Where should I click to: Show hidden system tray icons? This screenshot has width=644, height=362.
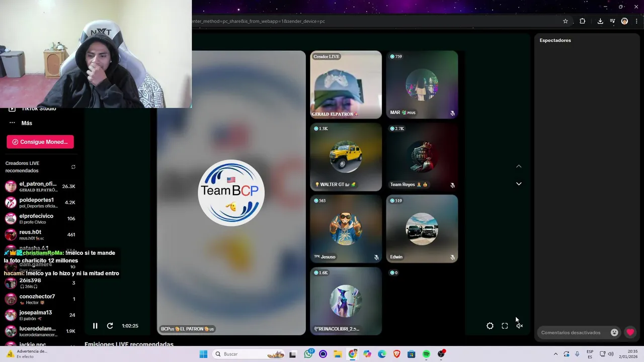555,354
